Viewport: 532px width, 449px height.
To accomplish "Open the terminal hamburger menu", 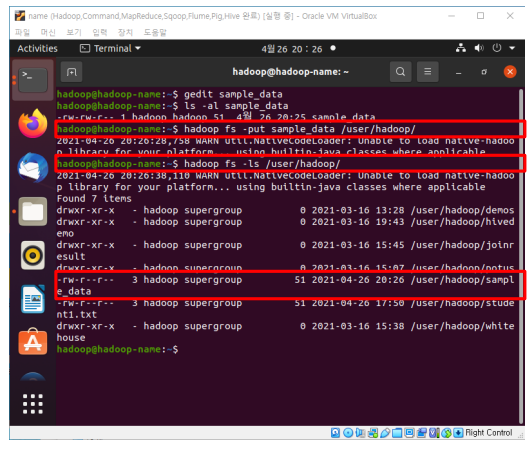I will pos(428,72).
